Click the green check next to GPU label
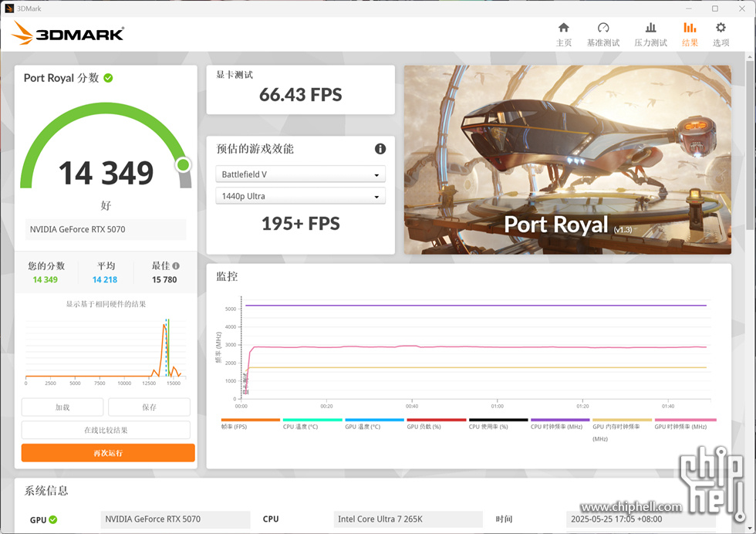The width and height of the screenshot is (756, 534). [53, 519]
